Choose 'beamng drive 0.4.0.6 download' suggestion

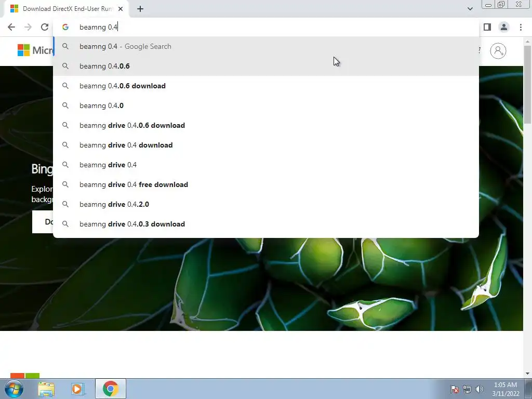click(x=266, y=125)
